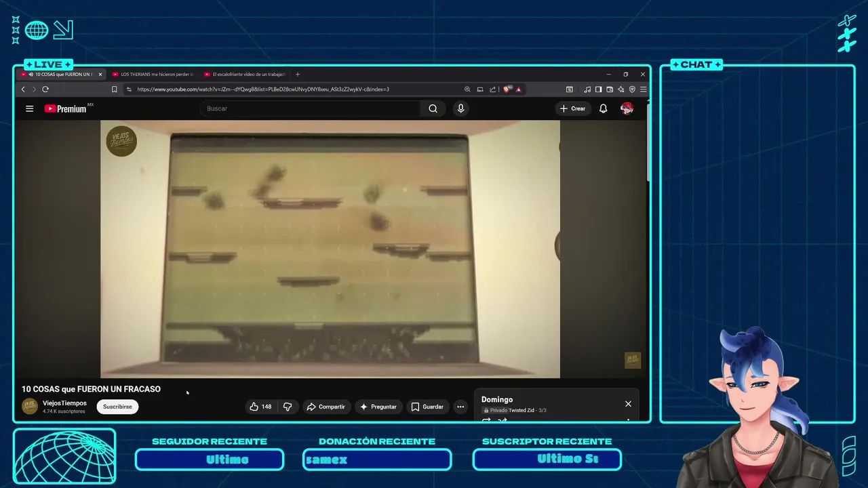Screen dimensions: 868x488
Task: Click the video player area
Action: pos(330,249)
